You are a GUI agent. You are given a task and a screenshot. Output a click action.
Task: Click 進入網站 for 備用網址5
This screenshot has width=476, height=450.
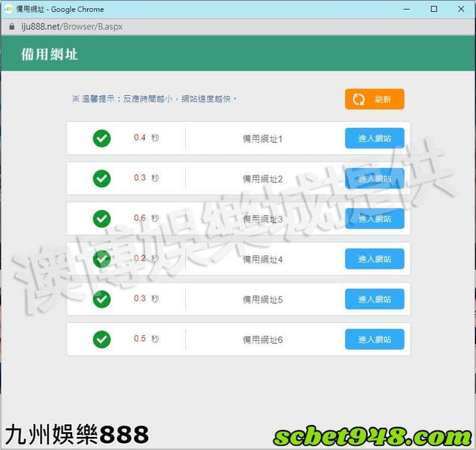click(x=374, y=299)
